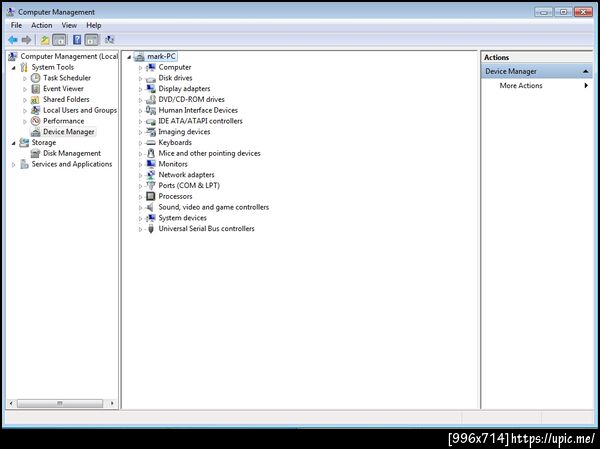Screen dimensions: 600x449
Task: Collapse the Storage tree node
Action: tap(14, 143)
